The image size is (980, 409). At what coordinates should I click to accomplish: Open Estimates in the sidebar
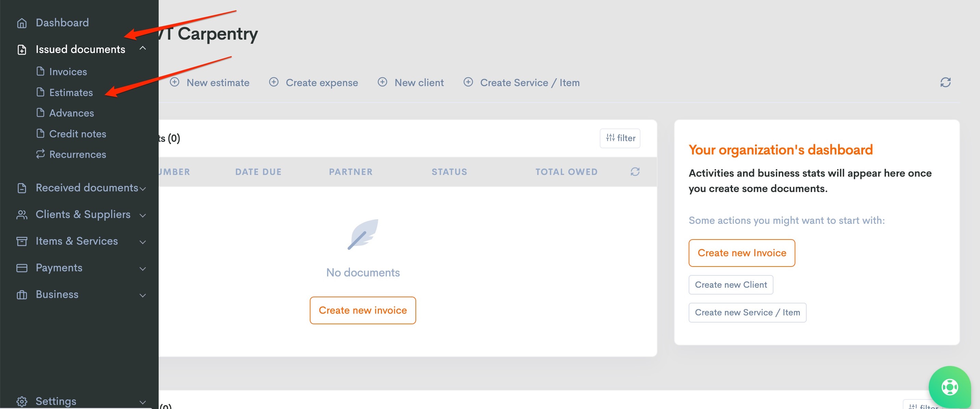pos(71,92)
